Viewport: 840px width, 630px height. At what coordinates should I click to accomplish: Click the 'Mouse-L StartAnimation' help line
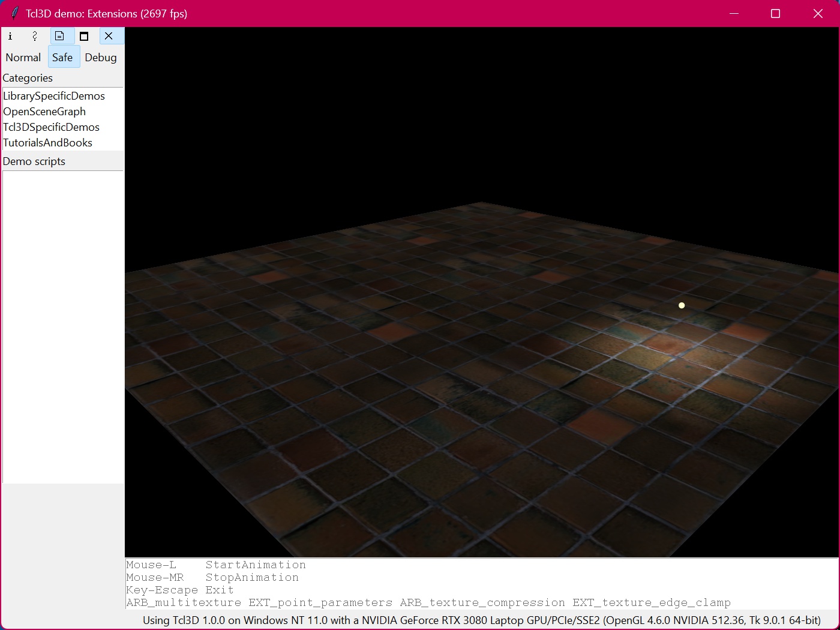216,565
